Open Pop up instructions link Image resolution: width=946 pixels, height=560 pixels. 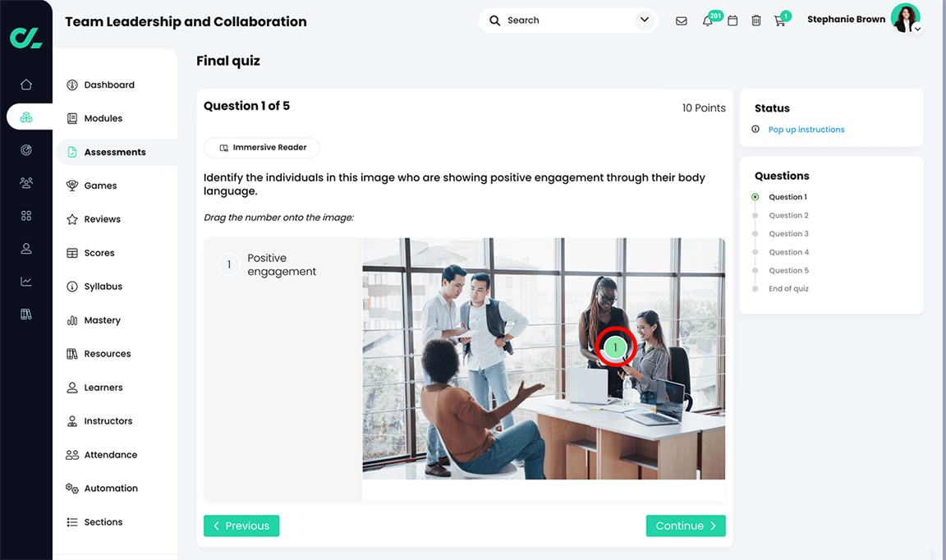pyautogui.click(x=806, y=130)
